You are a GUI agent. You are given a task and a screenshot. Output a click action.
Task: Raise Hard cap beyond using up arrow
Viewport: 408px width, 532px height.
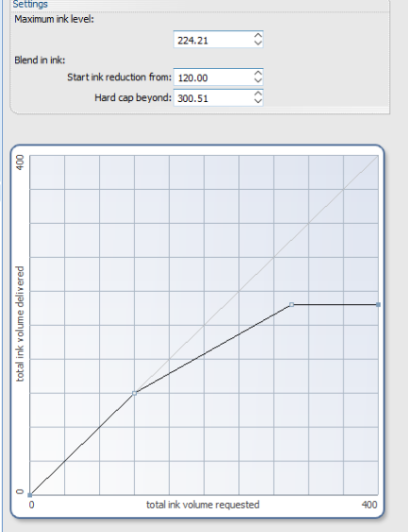pos(258,94)
